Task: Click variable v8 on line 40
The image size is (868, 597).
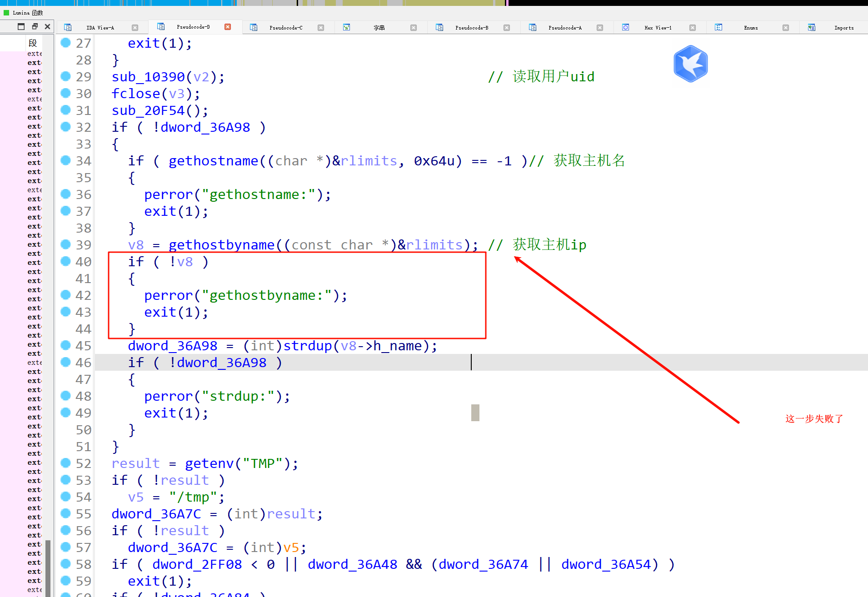Action: coord(185,262)
